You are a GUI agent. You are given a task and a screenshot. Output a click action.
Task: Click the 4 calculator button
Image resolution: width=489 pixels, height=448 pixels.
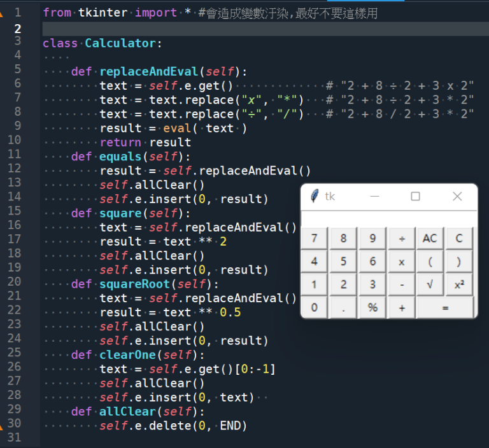pos(314,262)
